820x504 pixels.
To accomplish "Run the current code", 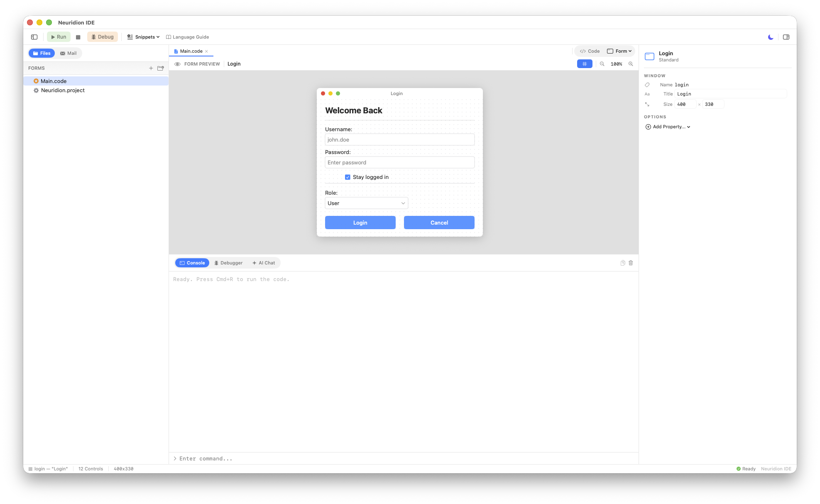I will pyautogui.click(x=59, y=37).
